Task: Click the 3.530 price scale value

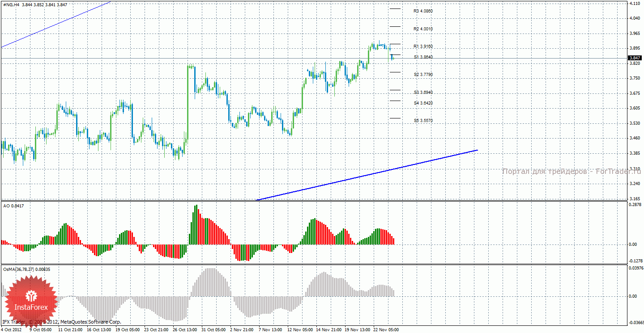Action: point(634,123)
